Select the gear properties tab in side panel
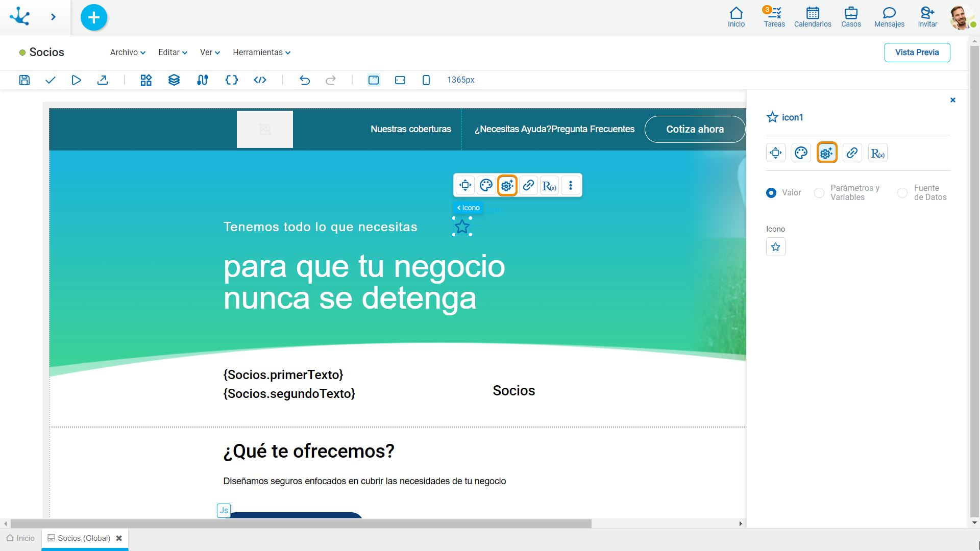The height and width of the screenshot is (551, 980). point(827,153)
